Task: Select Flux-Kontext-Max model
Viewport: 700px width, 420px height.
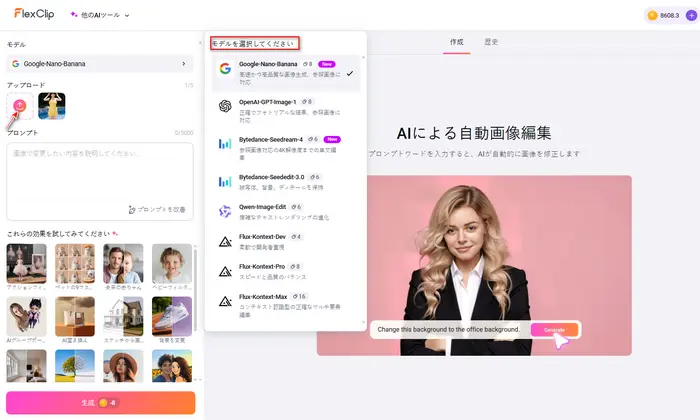Action: tap(286, 305)
